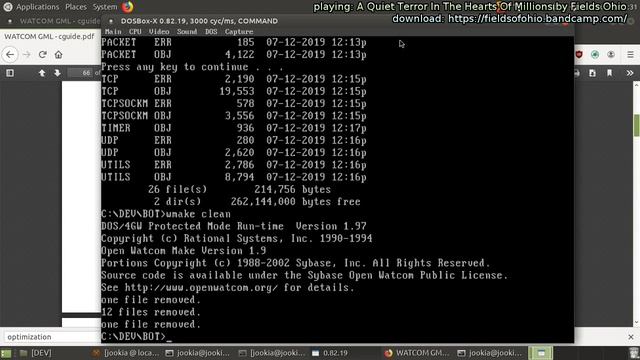Click the show desktop icon in bottom panel

tap(6, 353)
